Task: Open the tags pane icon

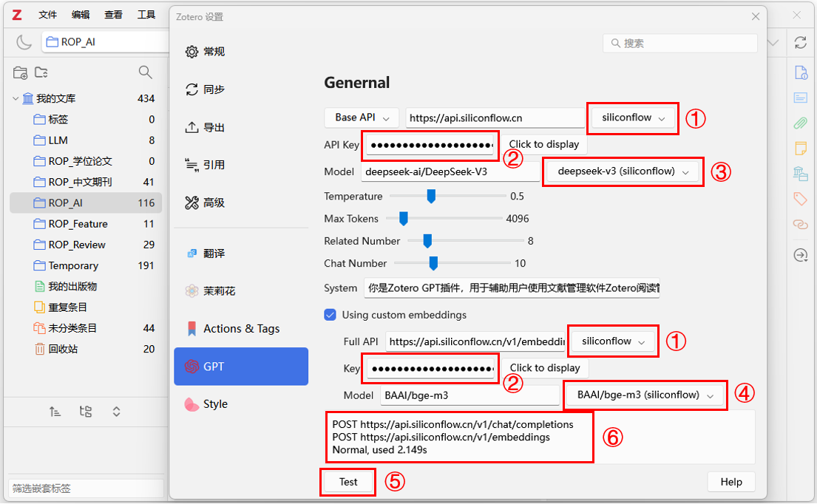Action: (800, 198)
